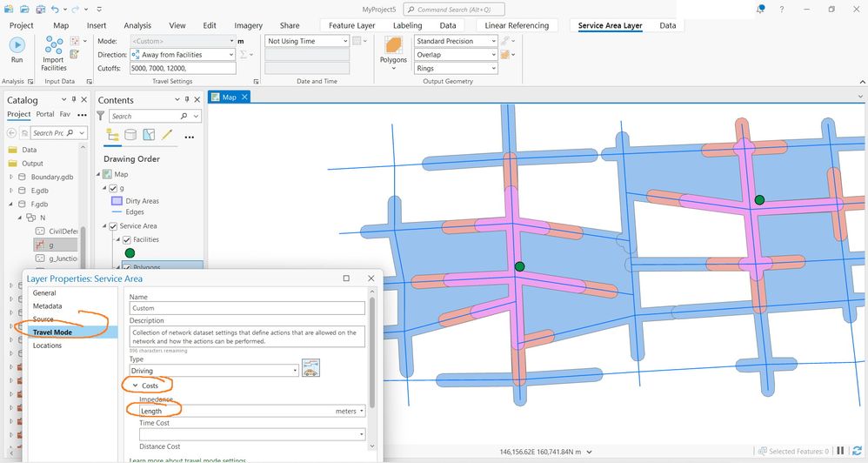Open the Insert ribbon tab
Image resolution: width=868 pixels, height=463 pixels.
97,25
